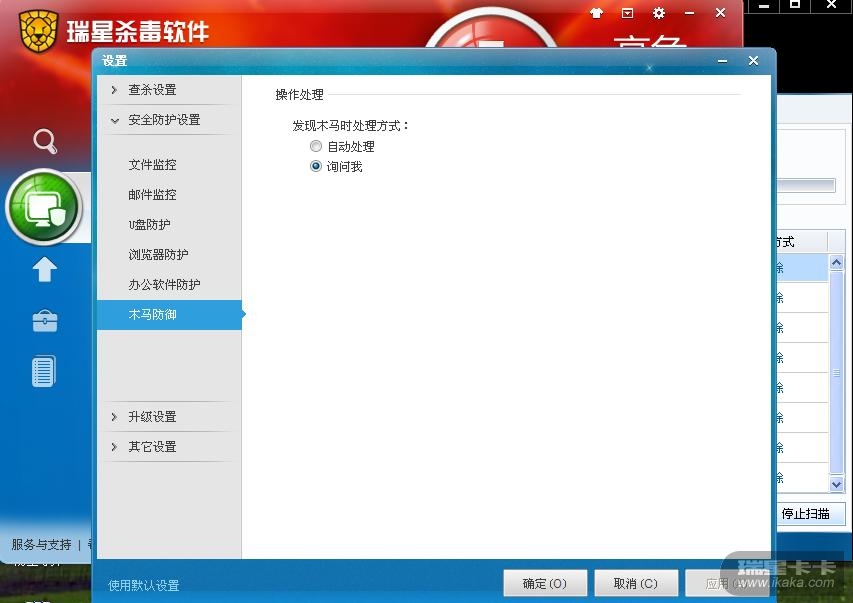Open the gear settings icon in main title bar
This screenshot has height=603, width=853.
[659, 13]
